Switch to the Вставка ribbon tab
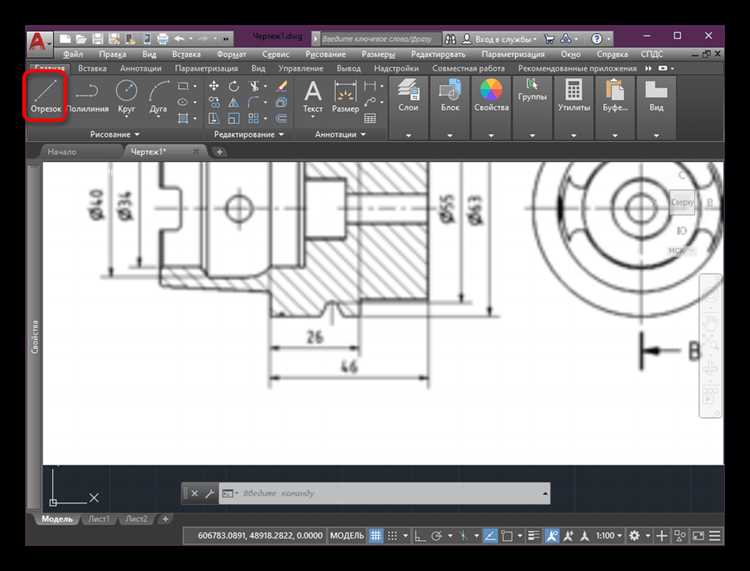The image size is (750, 571). point(92,68)
